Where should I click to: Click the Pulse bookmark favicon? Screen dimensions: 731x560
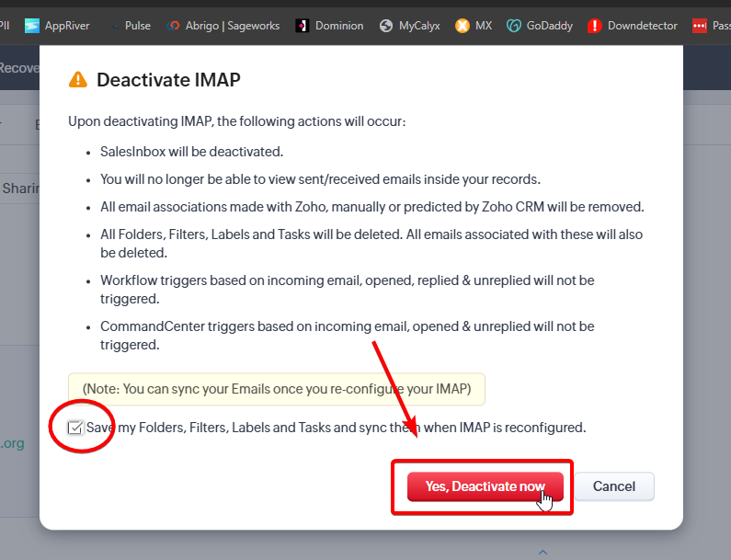click(x=115, y=26)
